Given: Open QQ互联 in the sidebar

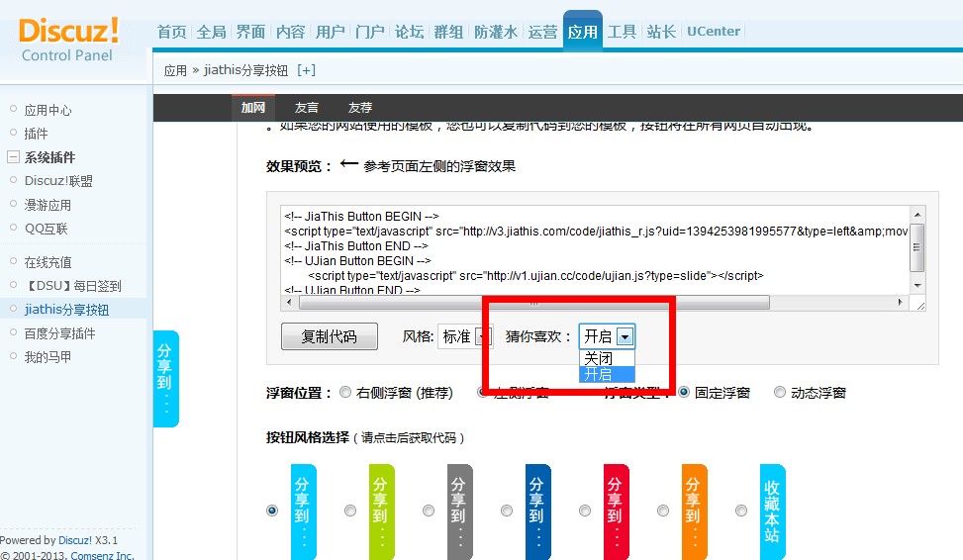Looking at the screenshot, I should (x=47, y=229).
